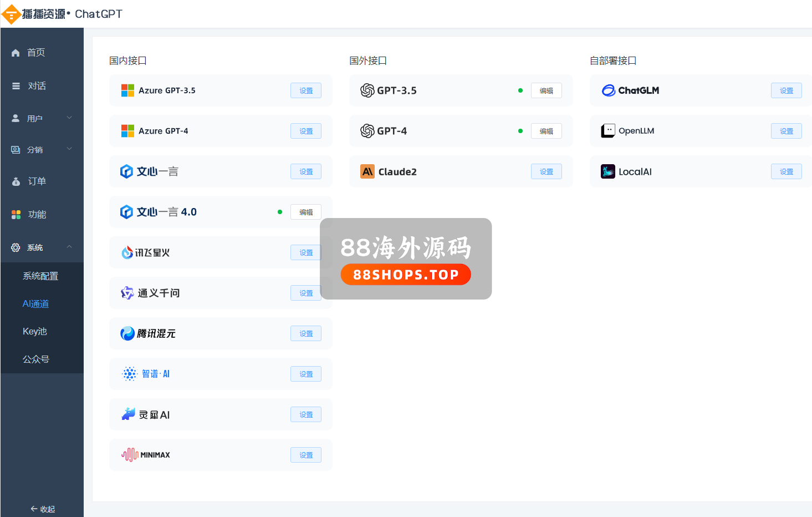812x517 pixels.
Task: Click the green status dot for 文心一言 4.0
Action: pos(279,212)
